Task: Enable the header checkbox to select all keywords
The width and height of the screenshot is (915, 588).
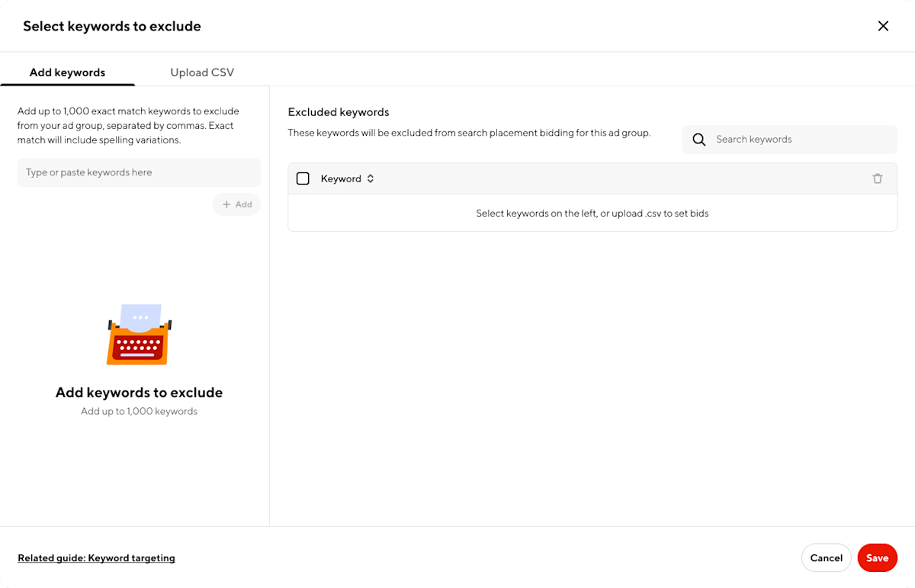Action: pyautogui.click(x=303, y=178)
